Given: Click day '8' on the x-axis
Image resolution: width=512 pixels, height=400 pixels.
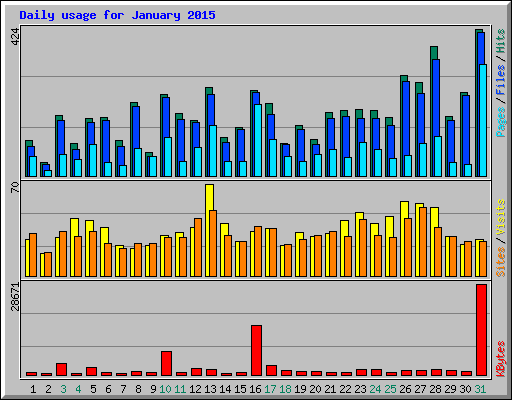Looking at the screenshot, I should click(x=138, y=389).
